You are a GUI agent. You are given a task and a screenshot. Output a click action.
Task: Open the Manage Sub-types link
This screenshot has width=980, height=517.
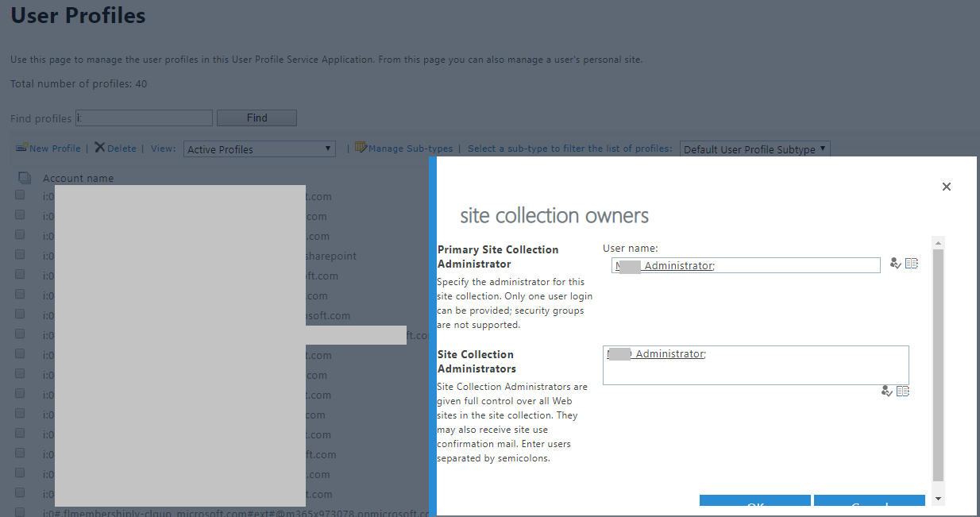(x=411, y=149)
